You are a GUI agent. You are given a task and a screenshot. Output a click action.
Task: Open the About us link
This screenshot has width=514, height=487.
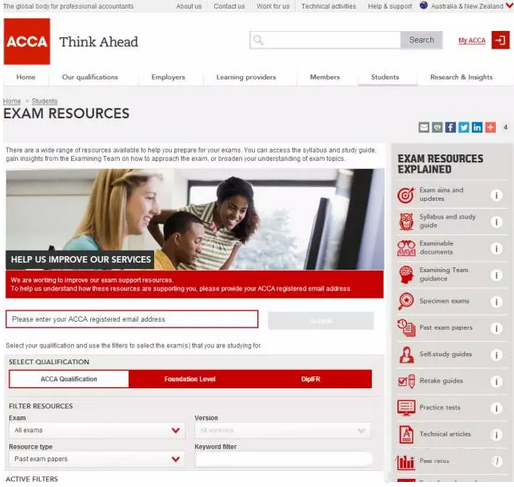189,6
